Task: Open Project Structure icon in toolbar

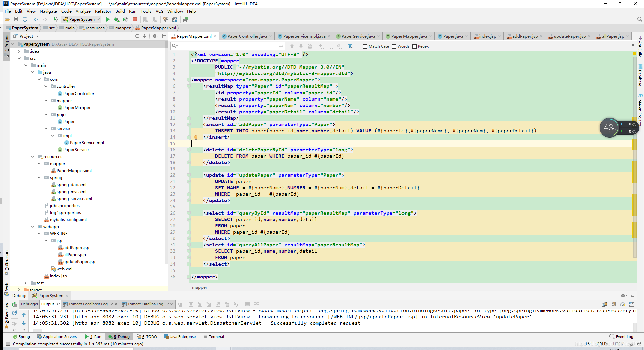Action: (x=175, y=19)
